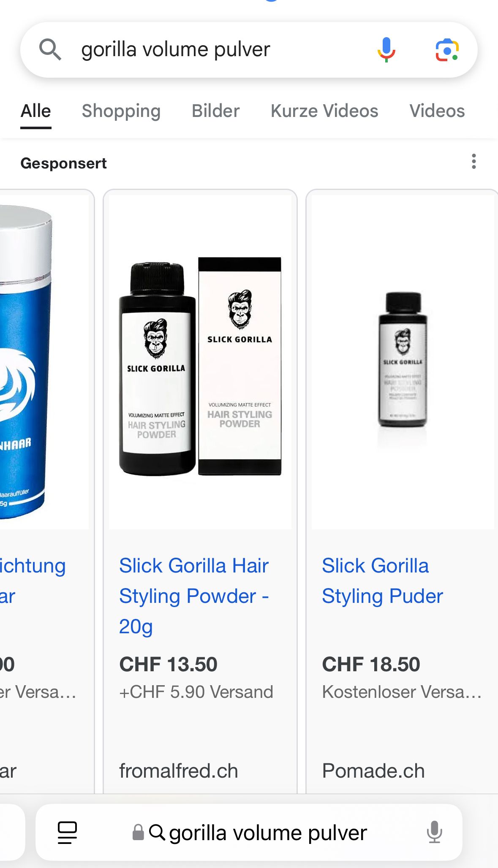The height and width of the screenshot is (868, 498).
Task: Select the Videos tab
Action: point(437,111)
